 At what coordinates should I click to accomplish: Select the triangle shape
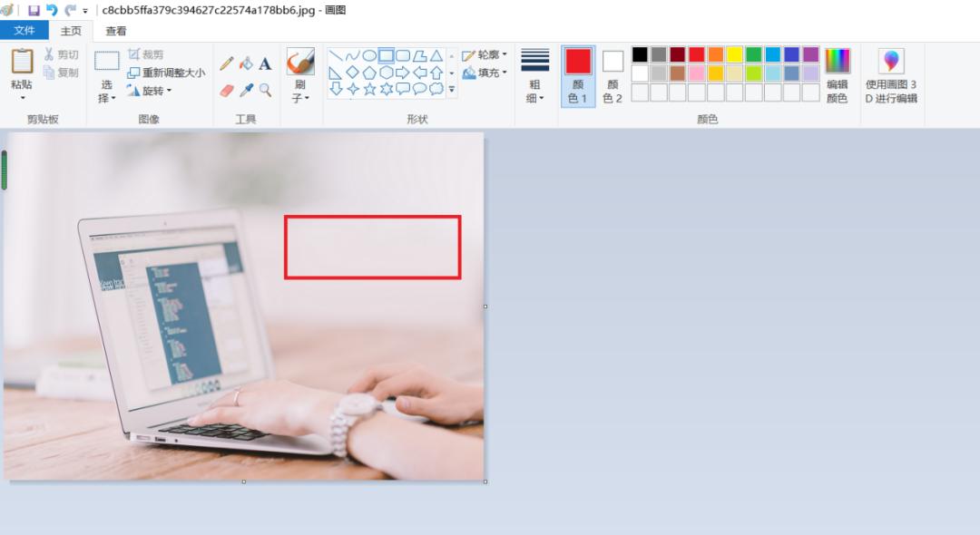click(436, 55)
